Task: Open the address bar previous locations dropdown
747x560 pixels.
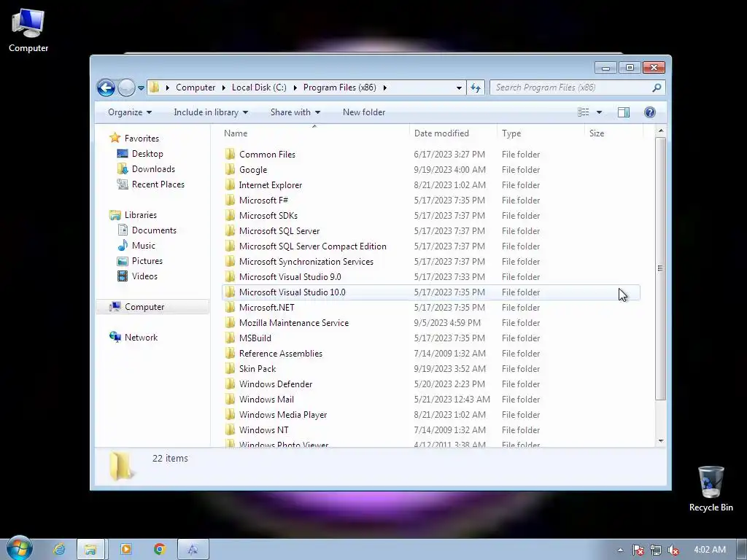Action: point(459,87)
